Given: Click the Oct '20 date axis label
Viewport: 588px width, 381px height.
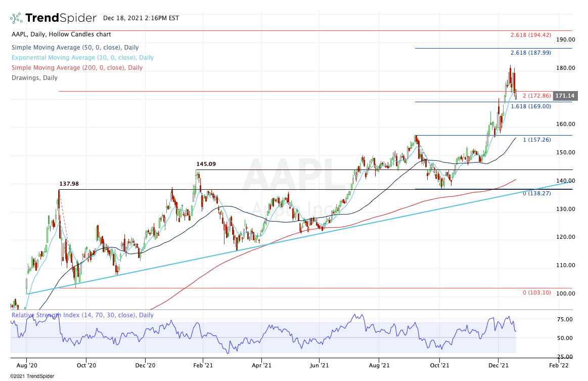Looking at the screenshot, I should (x=86, y=366).
